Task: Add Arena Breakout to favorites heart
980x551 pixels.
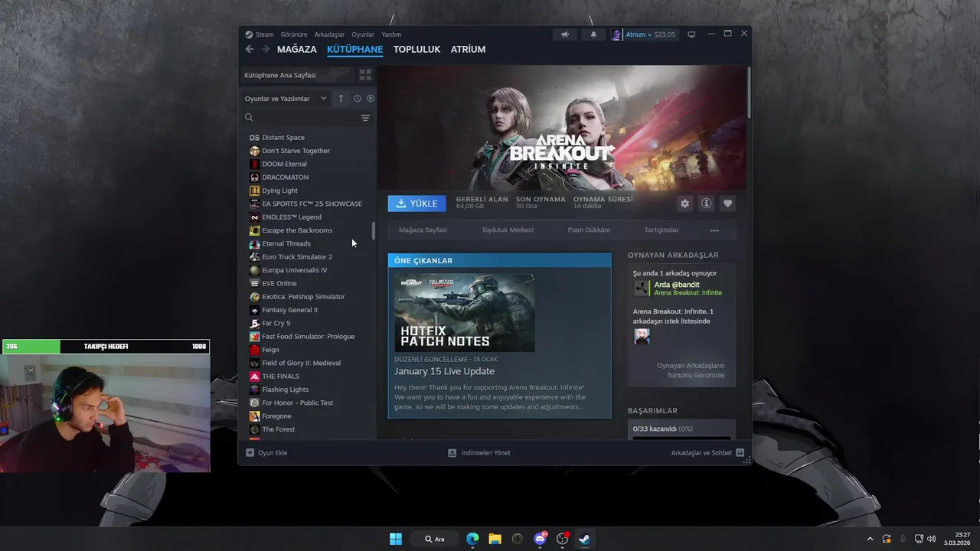Action: click(x=727, y=204)
